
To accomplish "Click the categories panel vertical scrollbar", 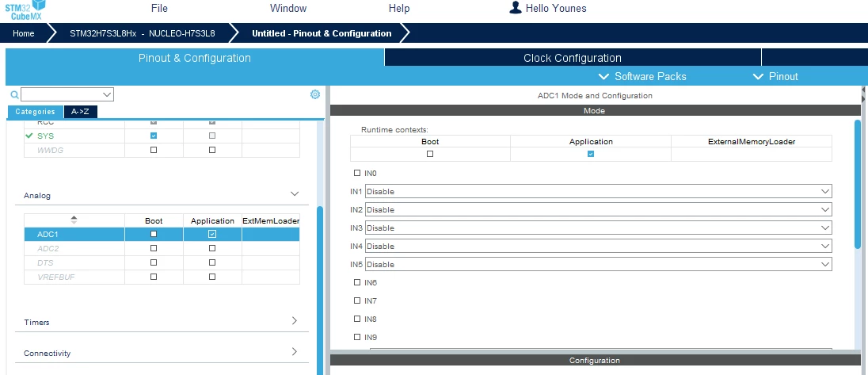I will [x=319, y=290].
